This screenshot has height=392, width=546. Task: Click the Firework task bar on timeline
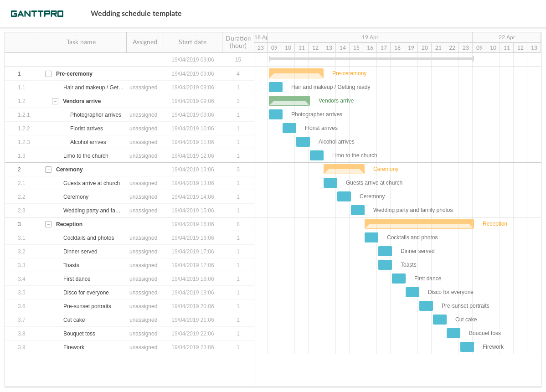(x=467, y=346)
